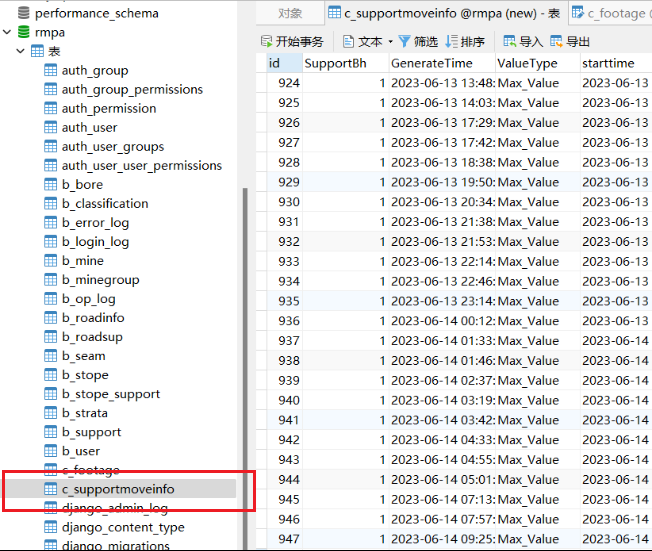The width and height of the screenshot is (652, 551).
Task: Open the 文本 dropdown arrow
Action: (x=390, y=42)
